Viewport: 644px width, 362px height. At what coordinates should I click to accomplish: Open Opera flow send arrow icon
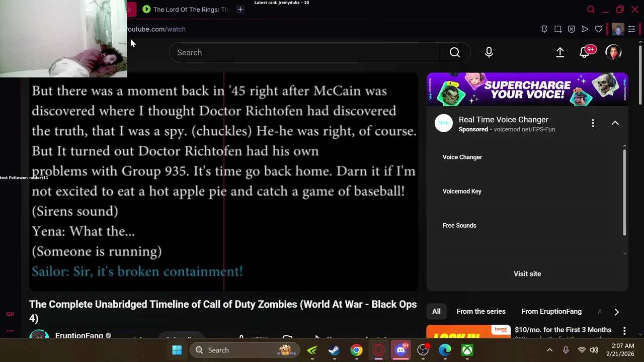pos(585,29)
